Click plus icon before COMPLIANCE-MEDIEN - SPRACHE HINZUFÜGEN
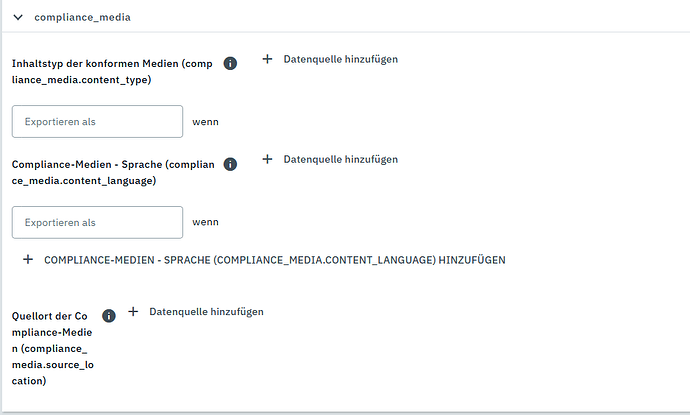Screen dimensions: 690x415 point(28,260)
